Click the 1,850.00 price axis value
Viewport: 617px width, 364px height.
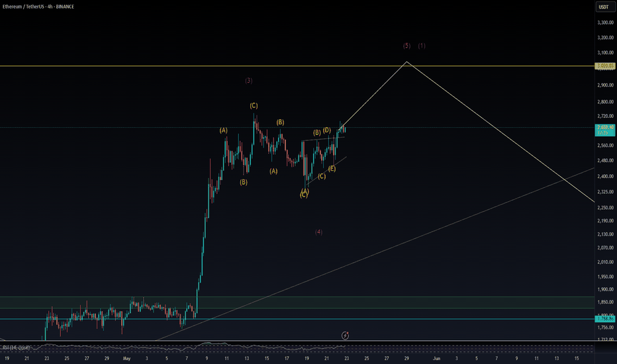click(606, 302)
